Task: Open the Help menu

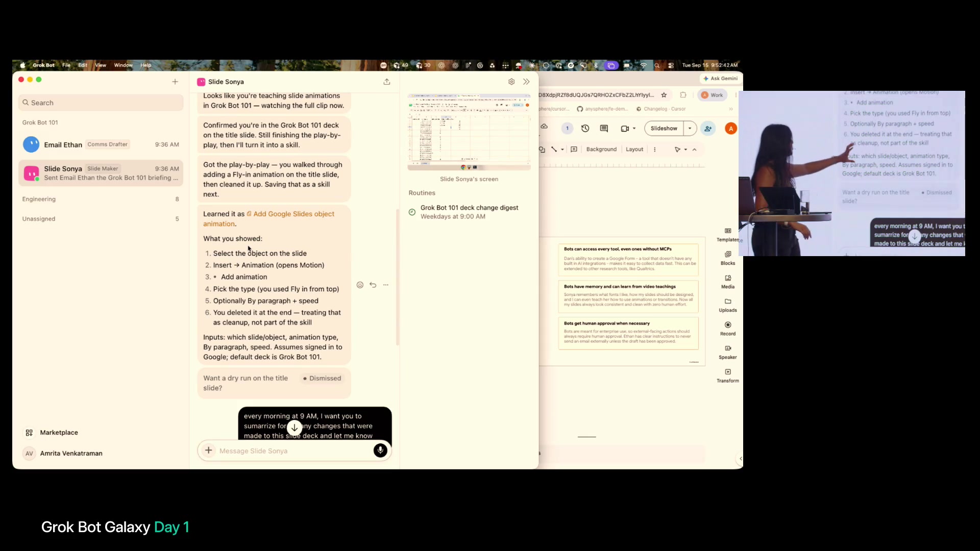Action: [x=146, y=65]
